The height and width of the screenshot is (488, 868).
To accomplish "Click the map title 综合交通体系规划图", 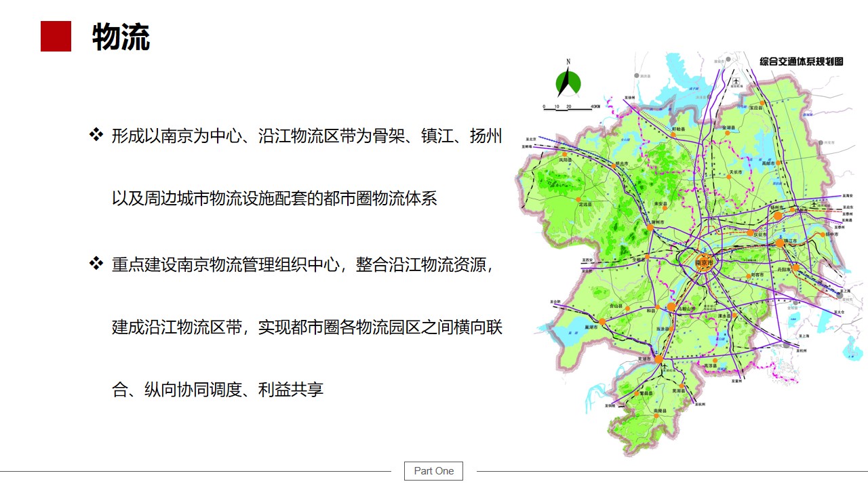I will pos(801,62).
